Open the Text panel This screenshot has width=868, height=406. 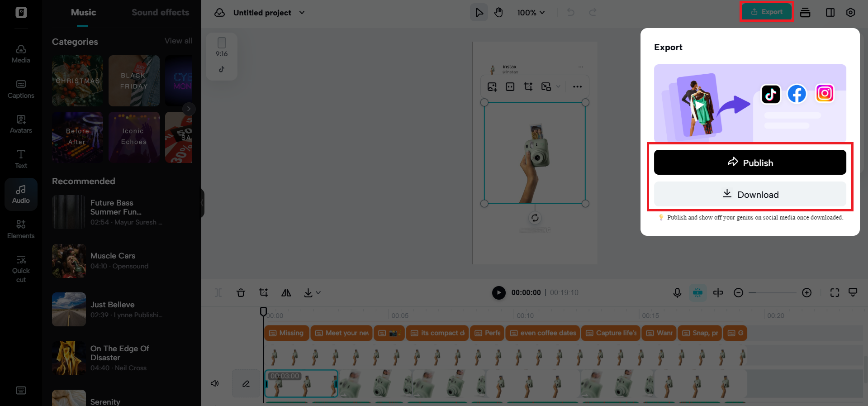[21, 159]
